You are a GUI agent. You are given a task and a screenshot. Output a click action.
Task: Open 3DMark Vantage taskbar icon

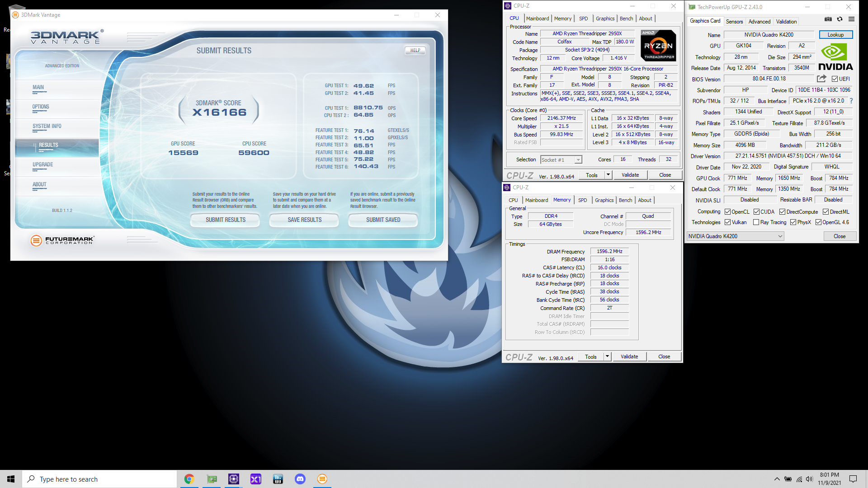[x=322, y=479]
